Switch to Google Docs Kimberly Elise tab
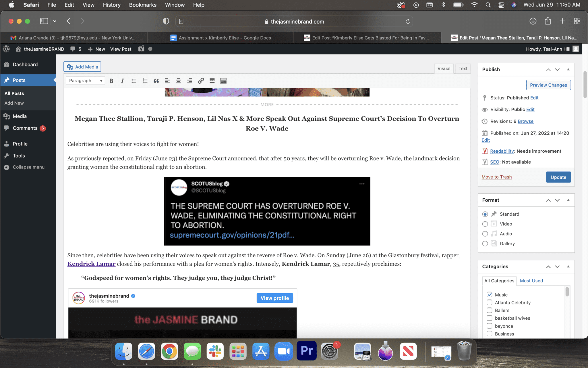 pyautogui.click(x=220, y=38)
